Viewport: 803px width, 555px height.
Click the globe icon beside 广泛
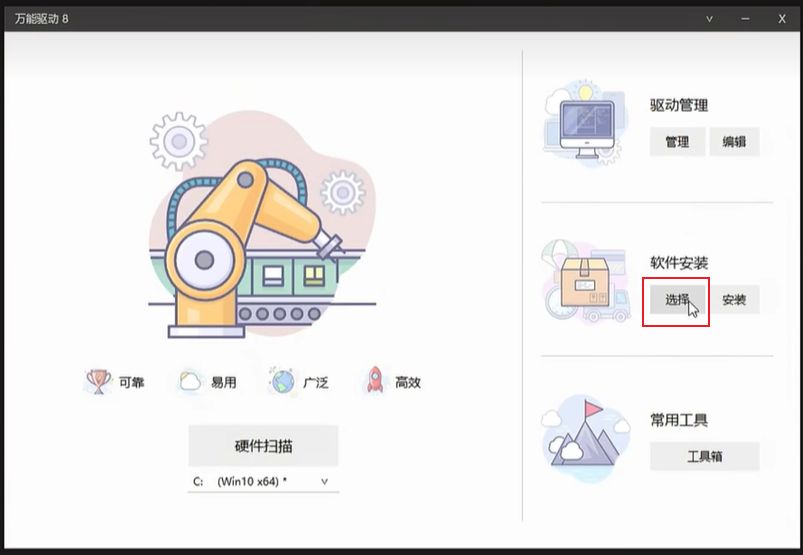coord(284,381)
